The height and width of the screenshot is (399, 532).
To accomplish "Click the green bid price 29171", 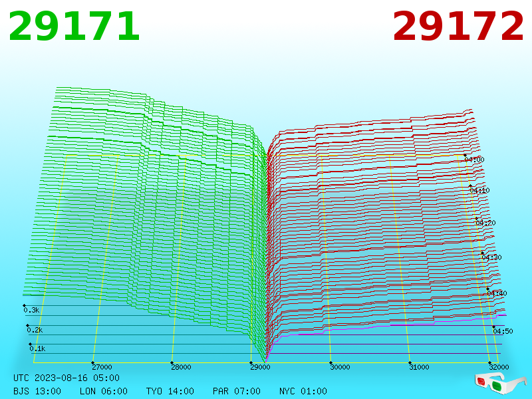I will [x=74, y=26].
